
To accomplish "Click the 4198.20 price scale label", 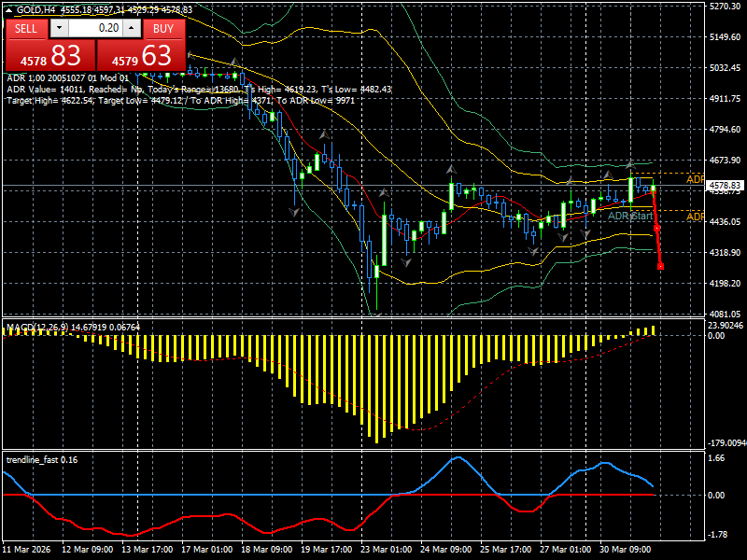I will tap(726, 284).
